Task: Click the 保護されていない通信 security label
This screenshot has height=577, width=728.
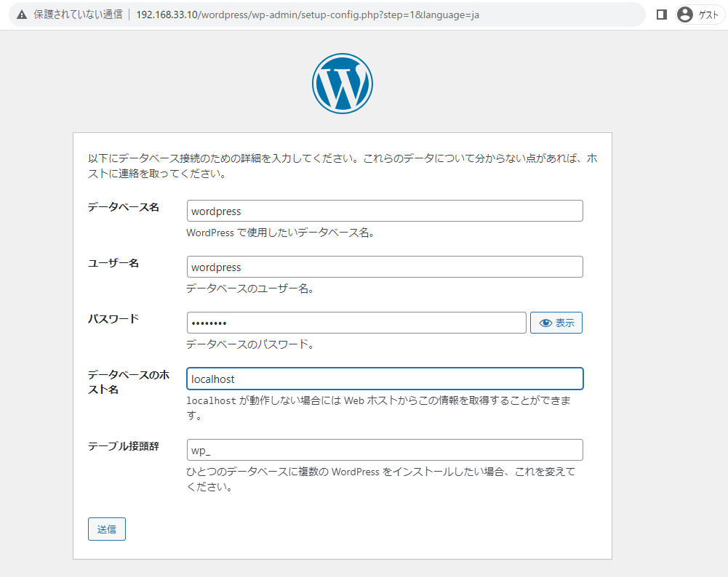Action: click(x=78, y=15)
